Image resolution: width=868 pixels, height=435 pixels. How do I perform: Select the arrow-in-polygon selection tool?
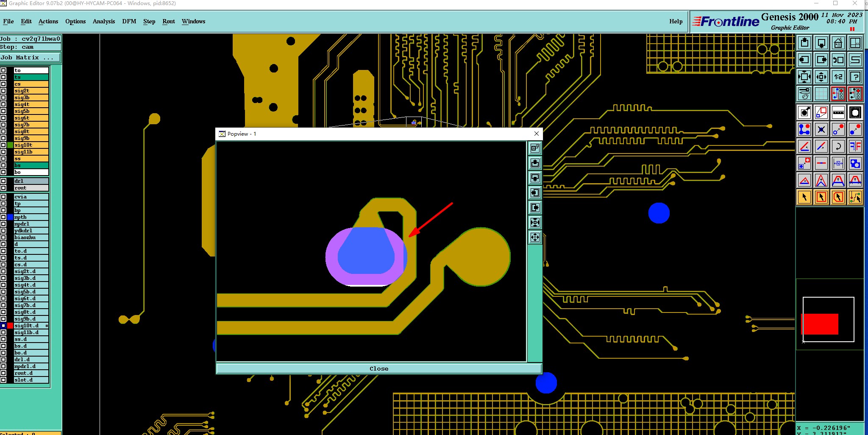click(838, 197)
